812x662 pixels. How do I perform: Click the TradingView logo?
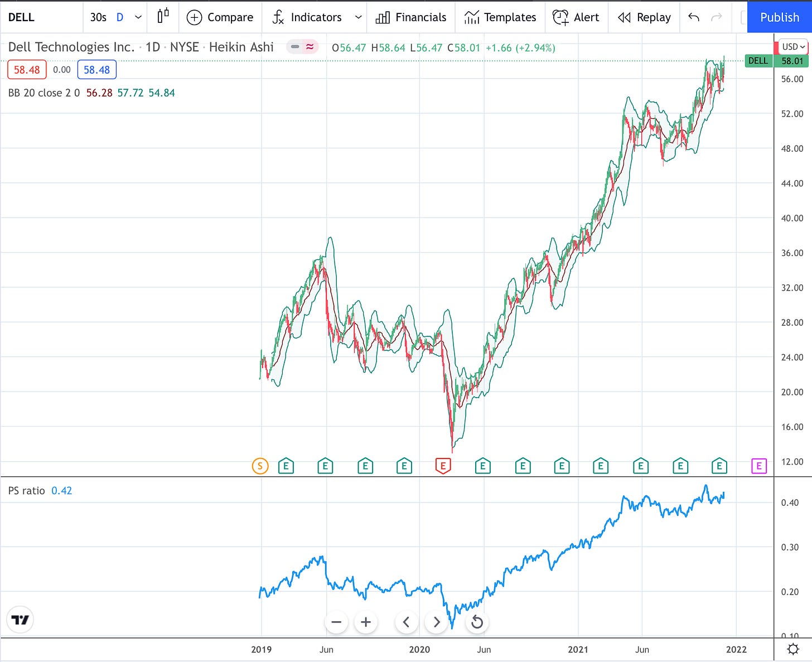pyautogui.click(x=20, y=620)
